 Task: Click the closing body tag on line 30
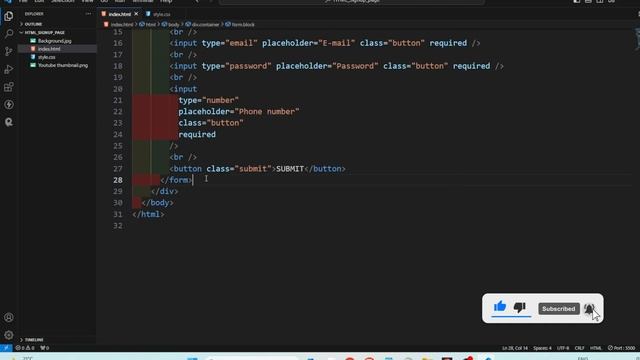(x=157, y=203)
